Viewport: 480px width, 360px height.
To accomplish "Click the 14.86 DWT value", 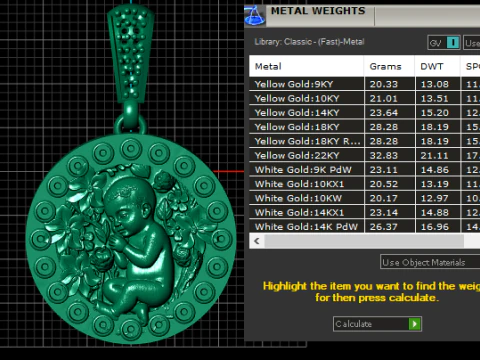I will [x=435, y=170].
